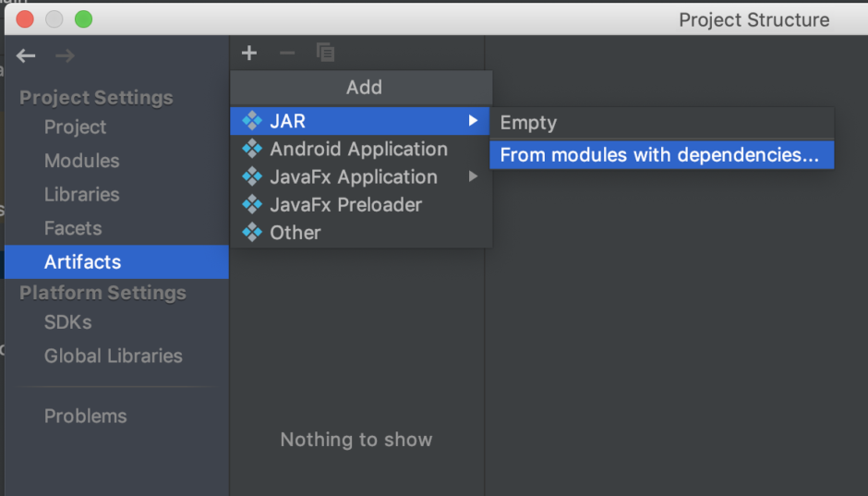Click the icon beside JavaFx Preloader

[x=252, y=204]
